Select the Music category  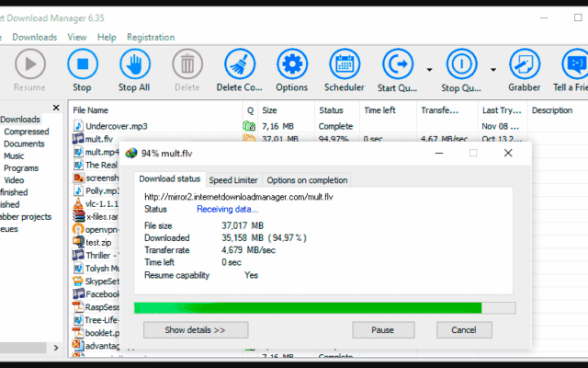point(14,155)
